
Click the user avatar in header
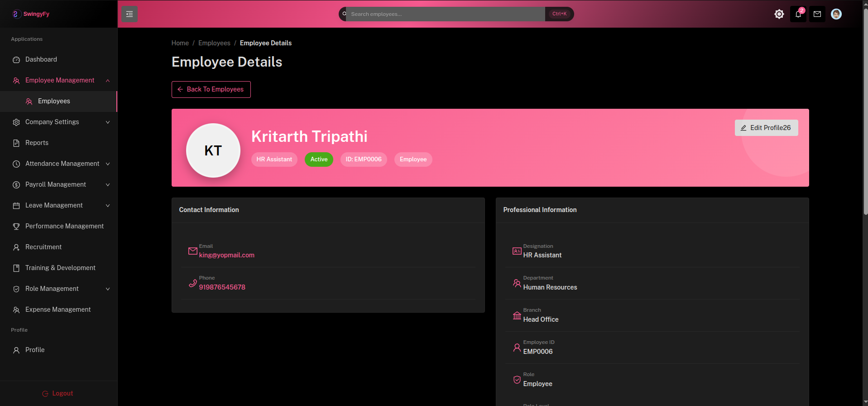(836, 14)
